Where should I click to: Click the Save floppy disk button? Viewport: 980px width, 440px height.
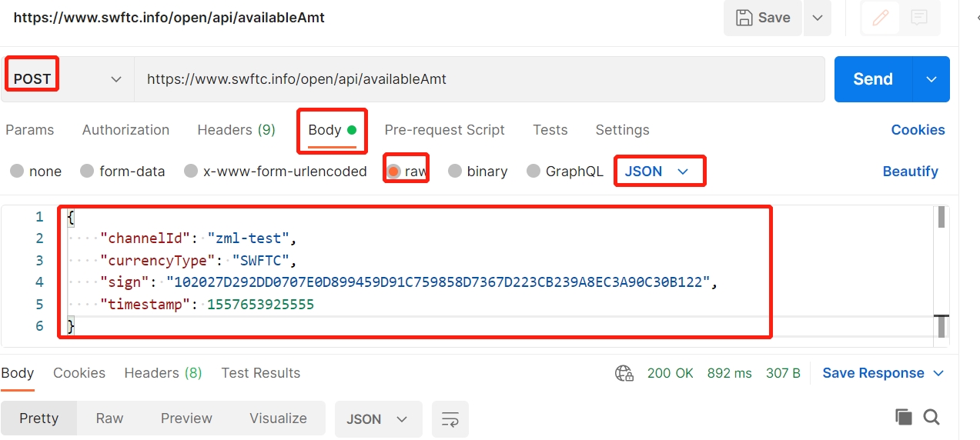[763, 18]
